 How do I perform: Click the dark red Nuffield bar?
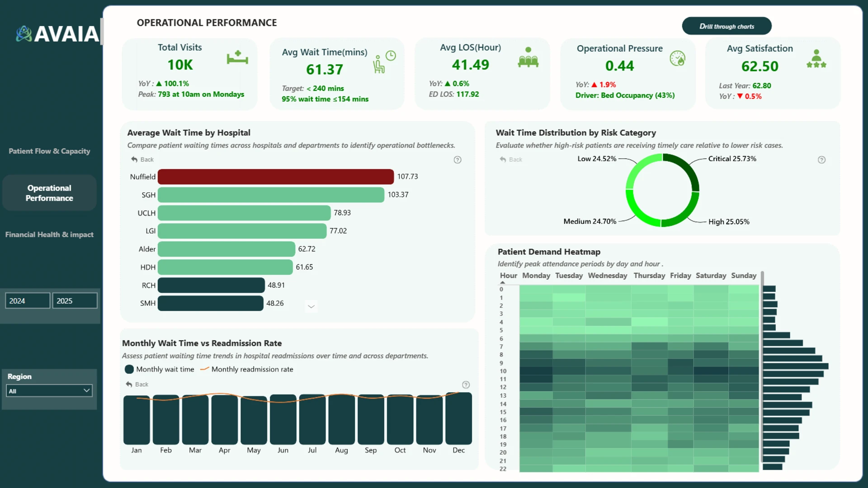pyautogui.click(x=276, y=177)
